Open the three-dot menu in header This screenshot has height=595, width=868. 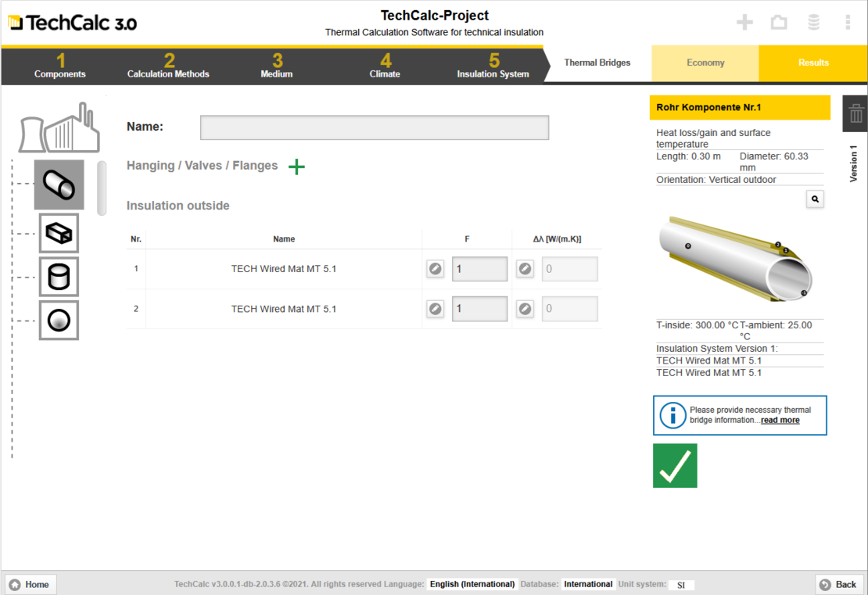pyautogui.click(x=848, y=22)
